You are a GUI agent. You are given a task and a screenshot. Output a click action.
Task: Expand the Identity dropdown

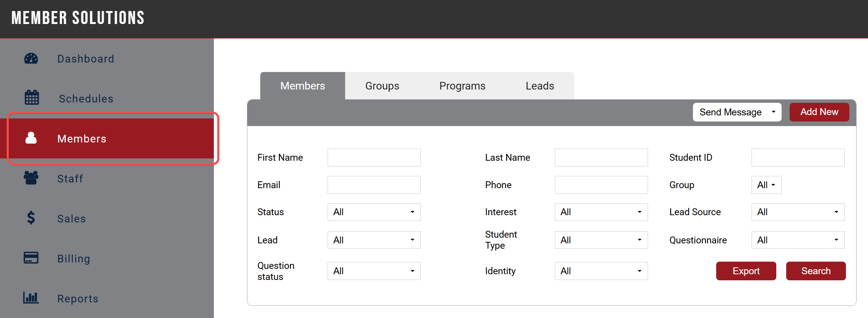click(601, 271)
